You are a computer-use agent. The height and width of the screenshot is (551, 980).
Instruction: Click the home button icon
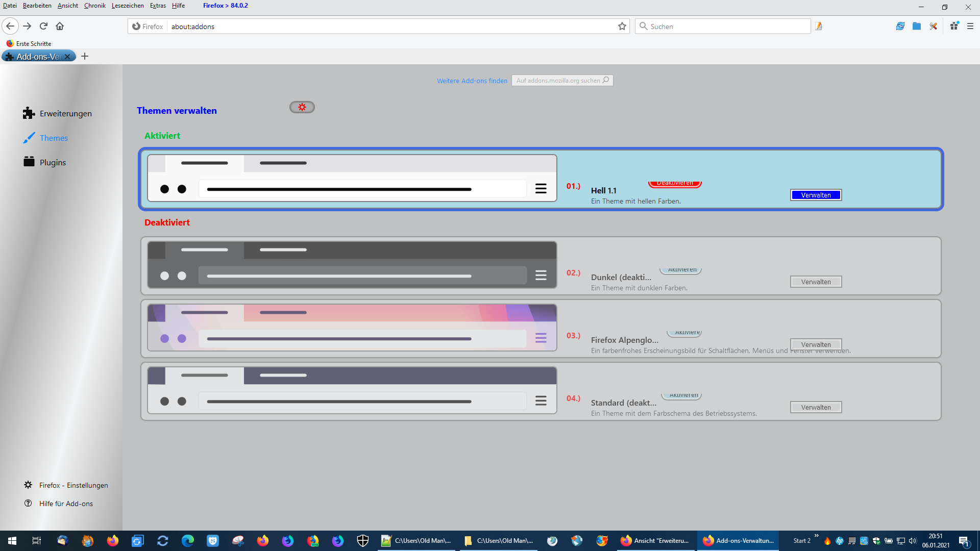(x=60, y=26)
